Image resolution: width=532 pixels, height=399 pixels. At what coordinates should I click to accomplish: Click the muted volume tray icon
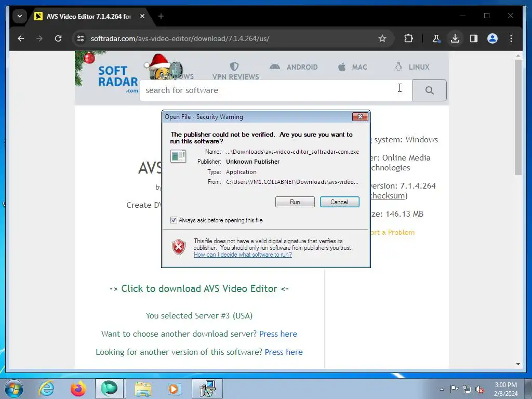(x=480, y=389)
